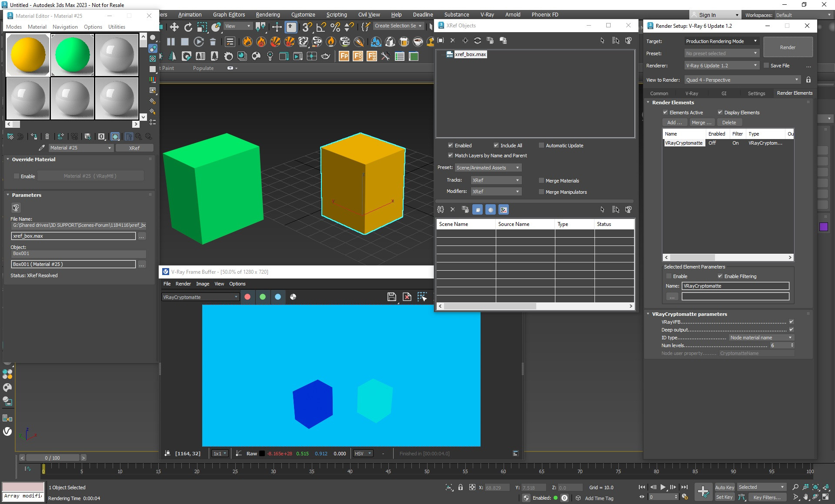Remove XRef record with X icon
The width and height of the screenshot is (835, 504).
[x=452, y=40]
